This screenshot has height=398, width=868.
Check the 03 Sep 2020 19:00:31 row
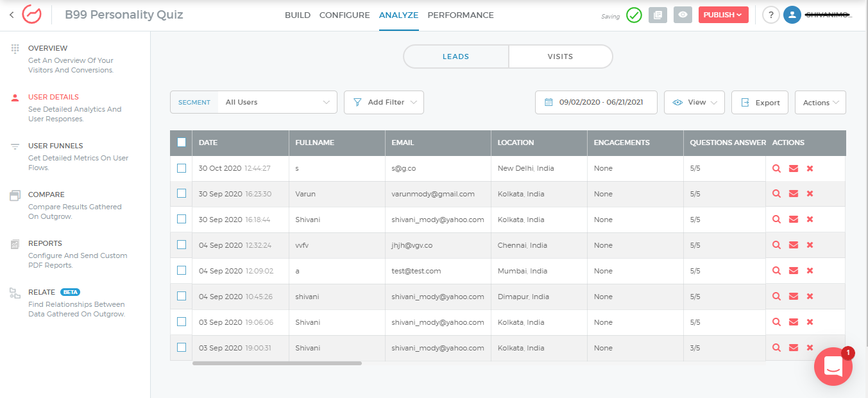coord(182,347)
